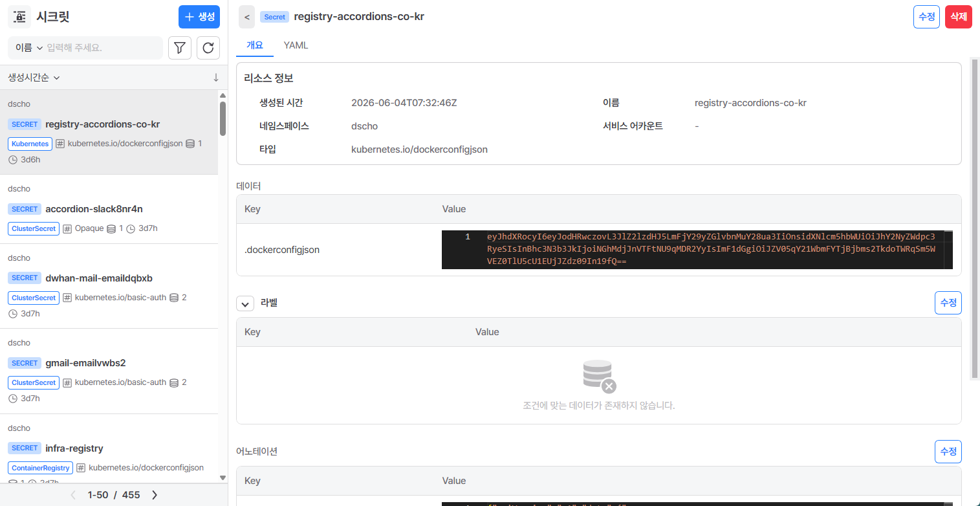The width and height of the screenshot is (980, 506).
Task: Go back using the < button
Action: pos(246,17)
